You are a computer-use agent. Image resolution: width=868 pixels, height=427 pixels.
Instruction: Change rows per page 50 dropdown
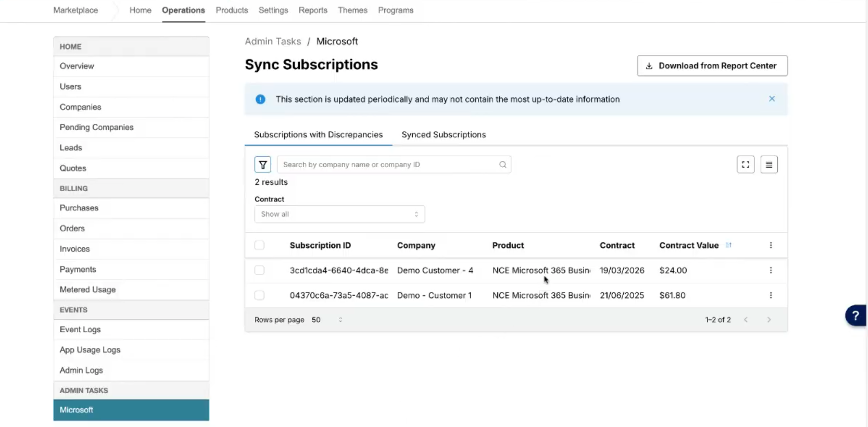coord(327,320)
